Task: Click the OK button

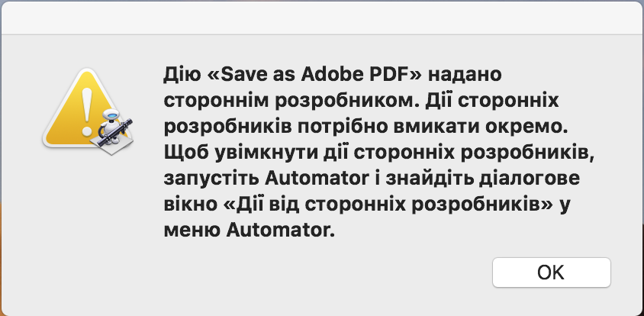Action: click(x=551, y=272)
